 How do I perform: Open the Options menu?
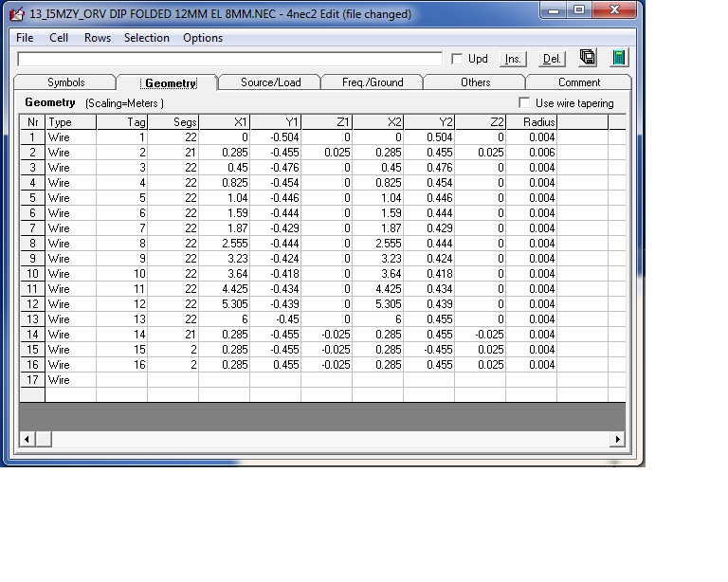point(203,38)
